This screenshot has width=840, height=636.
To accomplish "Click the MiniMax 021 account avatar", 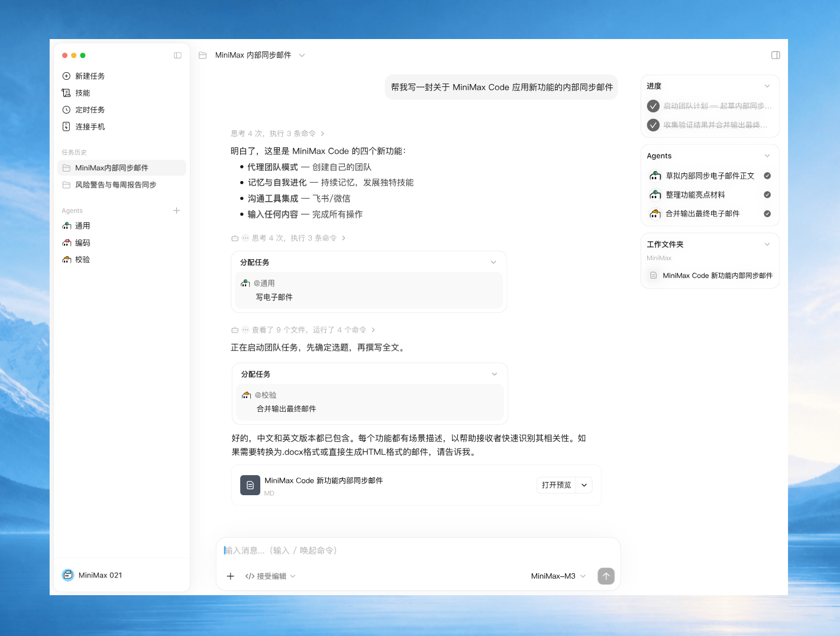I will click(x=67, y=575).
